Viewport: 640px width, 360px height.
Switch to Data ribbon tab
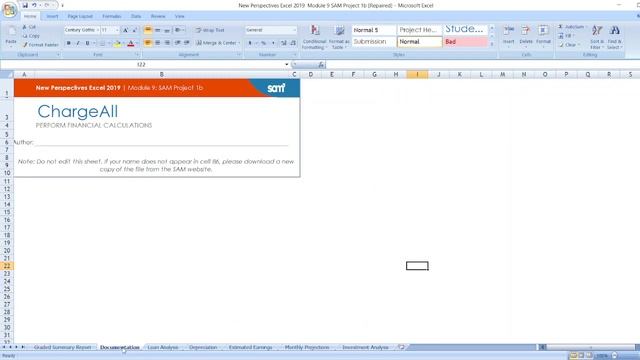click(x=136, y=16)
